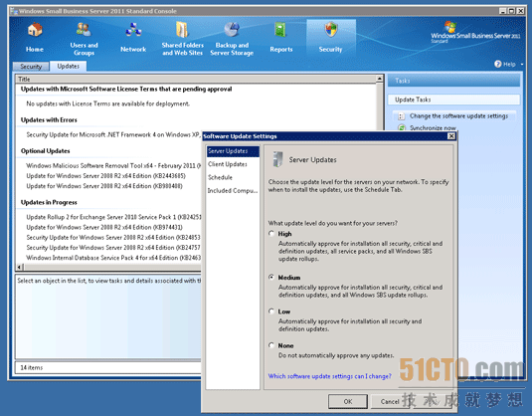The height and width of the screenshot is (416, 532).
Task: Click the Help question mark icon
Action: pyautogui.click(x=498, y=64)
